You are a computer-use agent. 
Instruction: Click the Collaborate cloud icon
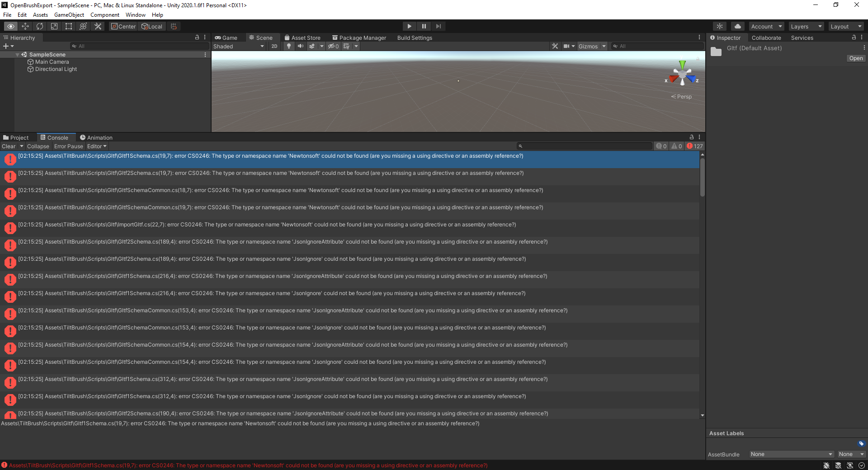(737, 26)
